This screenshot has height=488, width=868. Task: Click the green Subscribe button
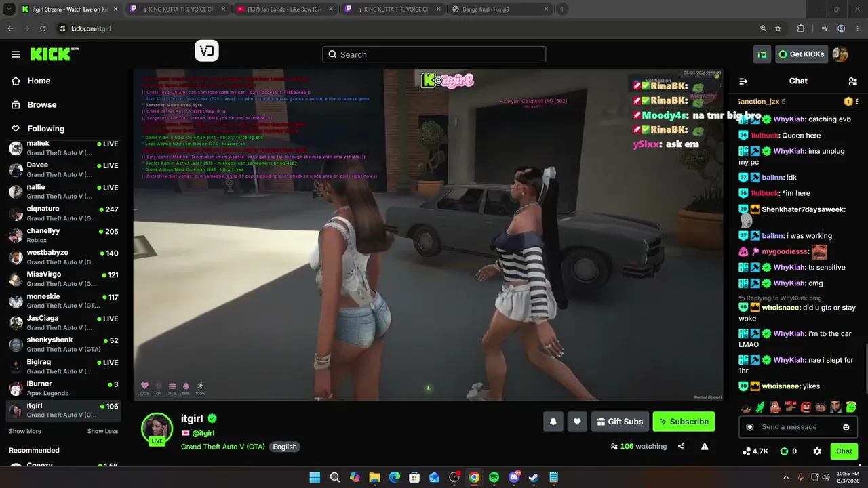(x=684, y=422)
